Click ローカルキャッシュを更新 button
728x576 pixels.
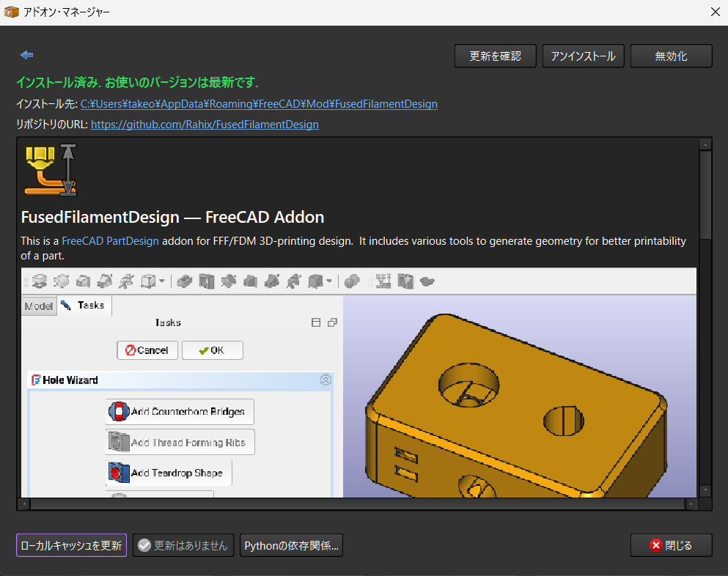point(72,545)
